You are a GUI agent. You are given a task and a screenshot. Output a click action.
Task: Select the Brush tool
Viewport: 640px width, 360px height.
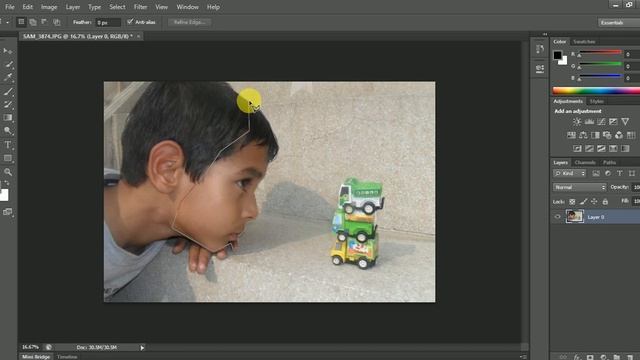click(8, 91)
